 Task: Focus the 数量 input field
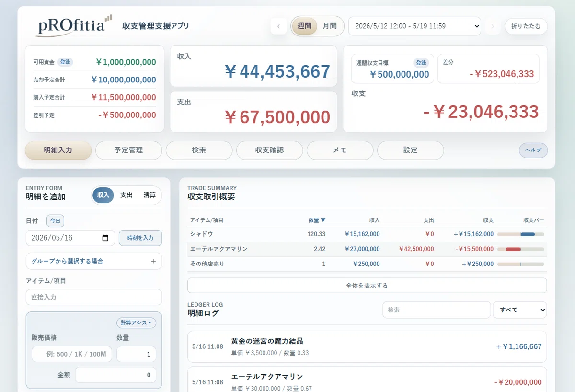(136, 354)
